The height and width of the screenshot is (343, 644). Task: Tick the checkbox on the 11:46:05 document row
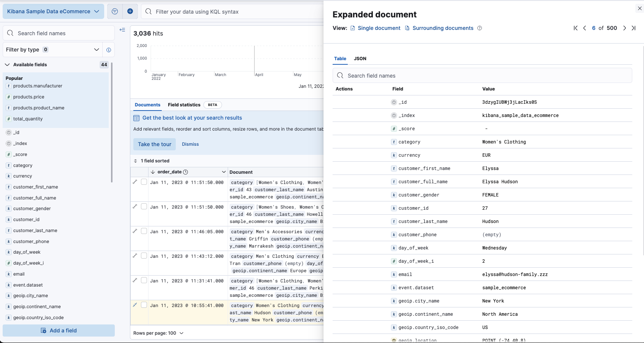(x=144, y=231)
